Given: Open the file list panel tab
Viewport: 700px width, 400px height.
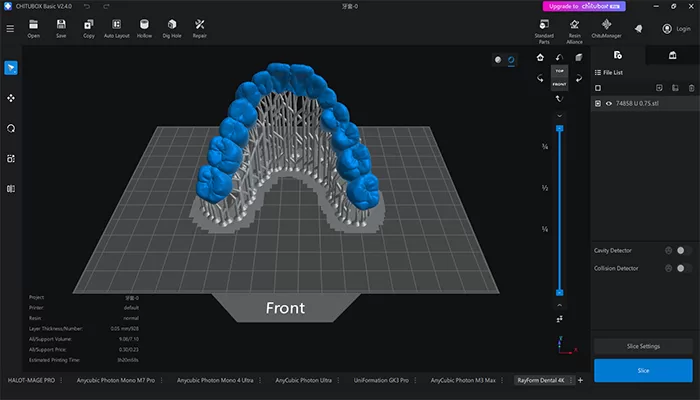Looking at the screenshot, I should click(x=618, y=55).
